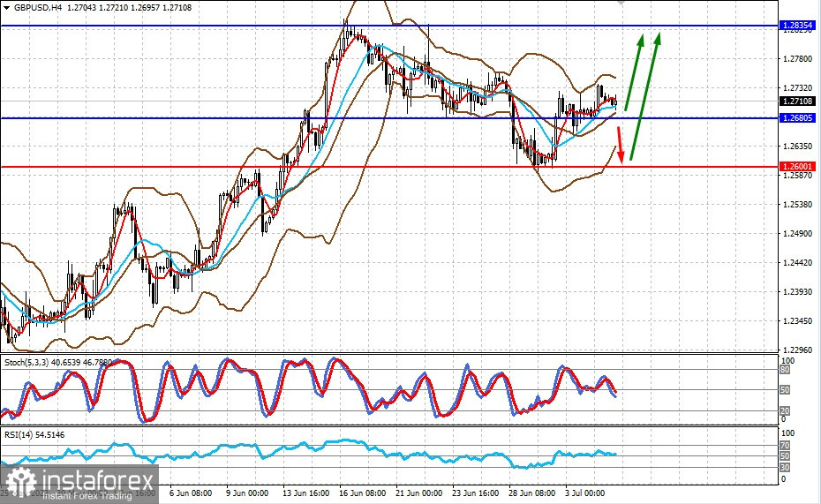Click the 13 Jun 16:00 time label
The image size is (821, 504).
305,493
